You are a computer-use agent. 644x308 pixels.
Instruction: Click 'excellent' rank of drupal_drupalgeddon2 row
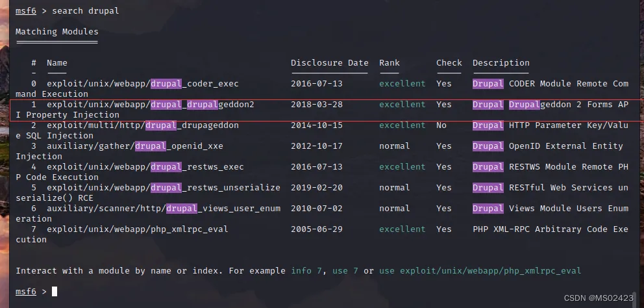click(x=402, y=105)
